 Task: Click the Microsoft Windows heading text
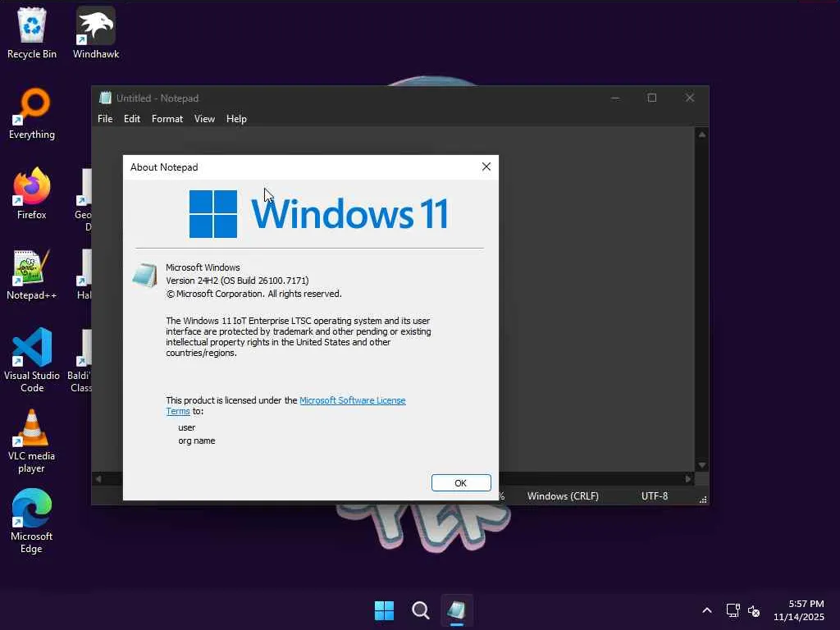(x=203, y=267)
